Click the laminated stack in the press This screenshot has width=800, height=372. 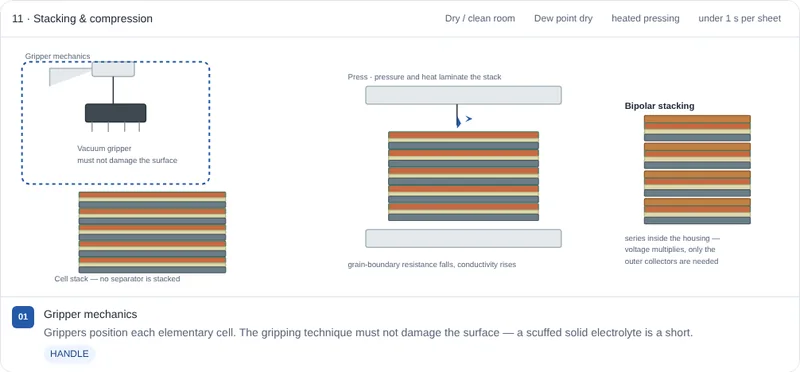pyautogui.click(x=463, y=176)
